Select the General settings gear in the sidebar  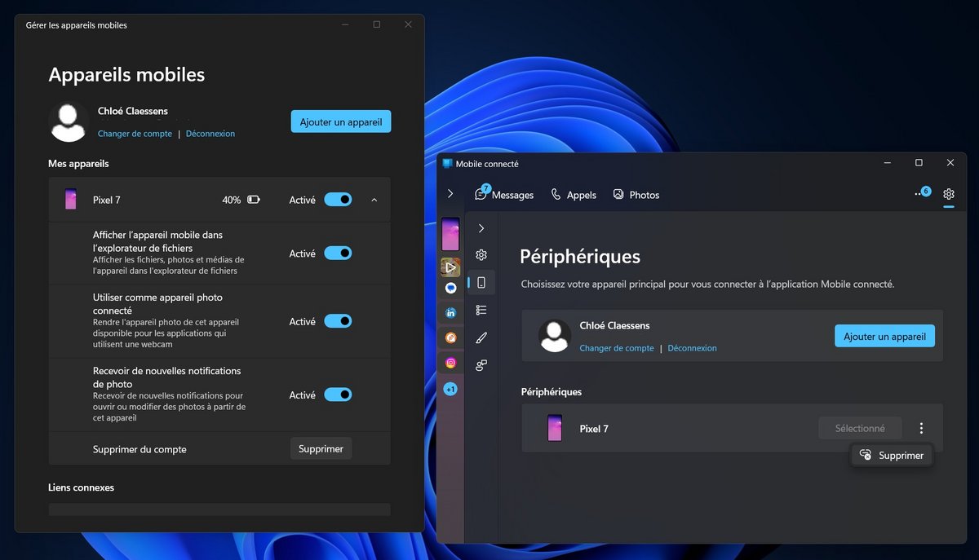coord(481,255)
